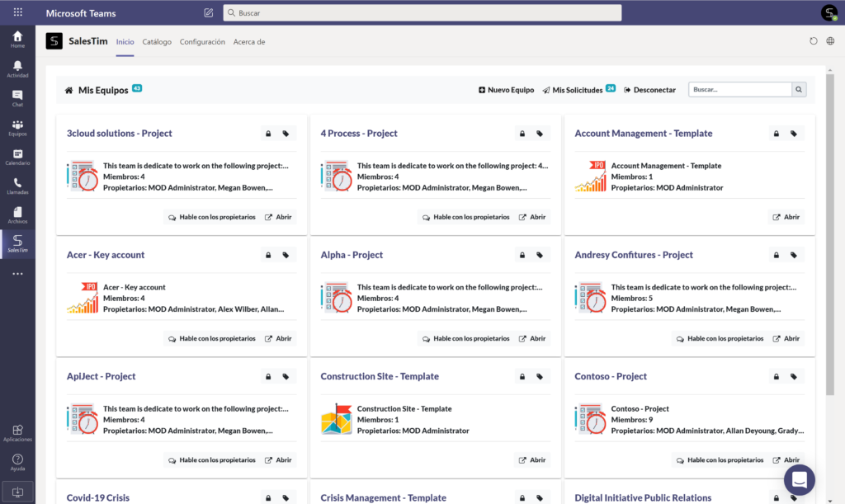Click the lock icon on 3cloud solutions - Project
This screenshot has height=504, width=845.
(268, 134)
